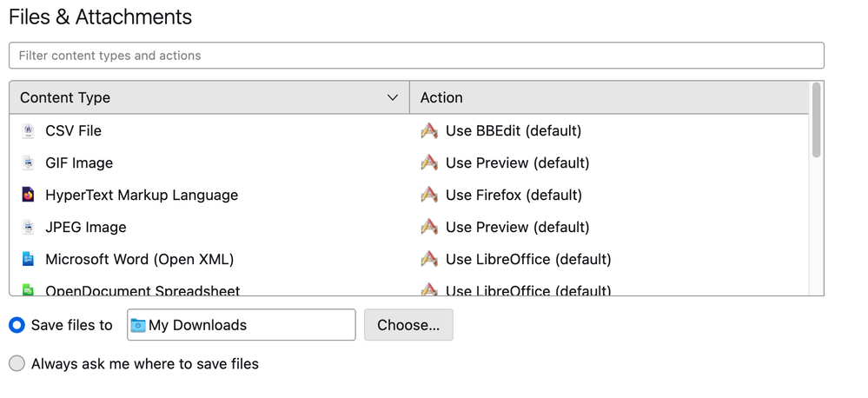Enable Always ask me where to save files
The width and height of the screenshot is (868, 398).
coord(17,364)
